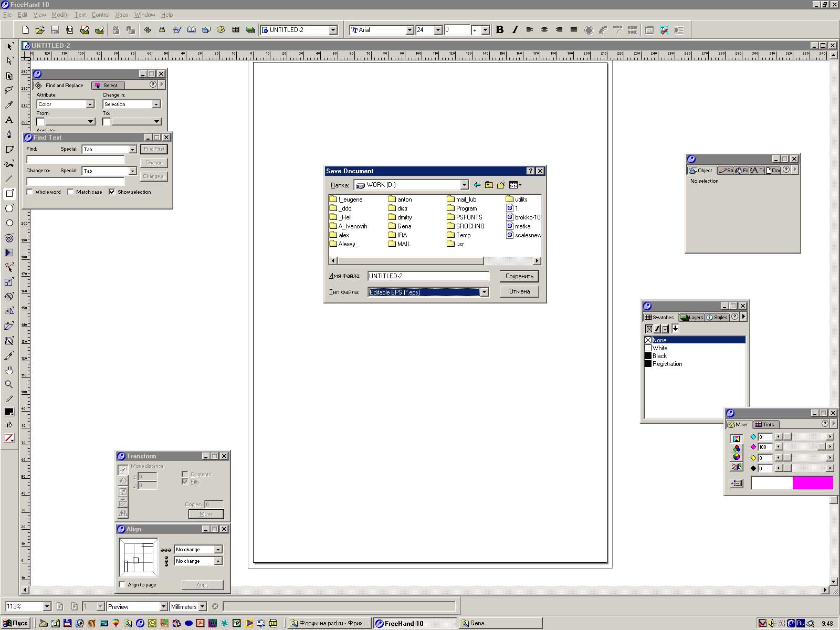Open the 113% zoom level dropdown
The image size is (840, 630).
[x=47, y=606]
